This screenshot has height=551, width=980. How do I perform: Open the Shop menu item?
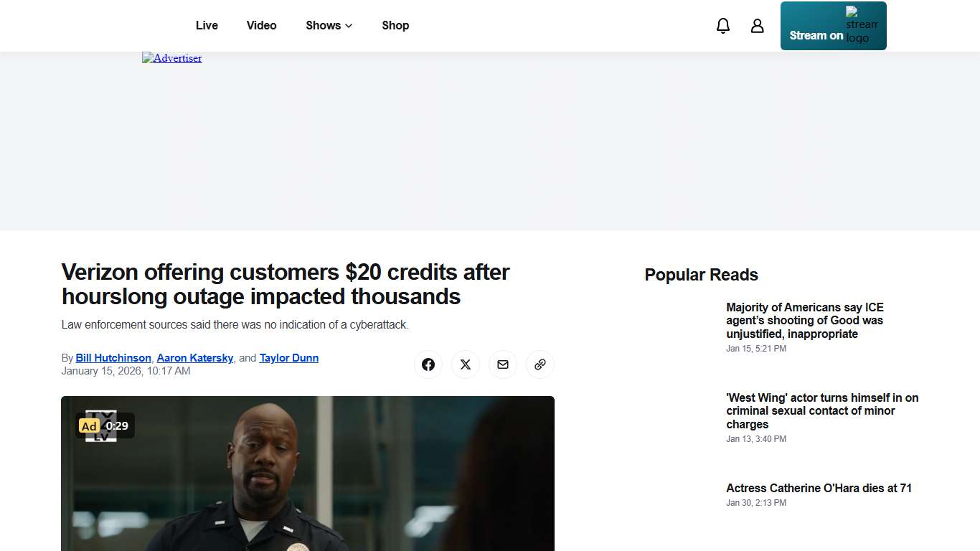coord(395,25)
